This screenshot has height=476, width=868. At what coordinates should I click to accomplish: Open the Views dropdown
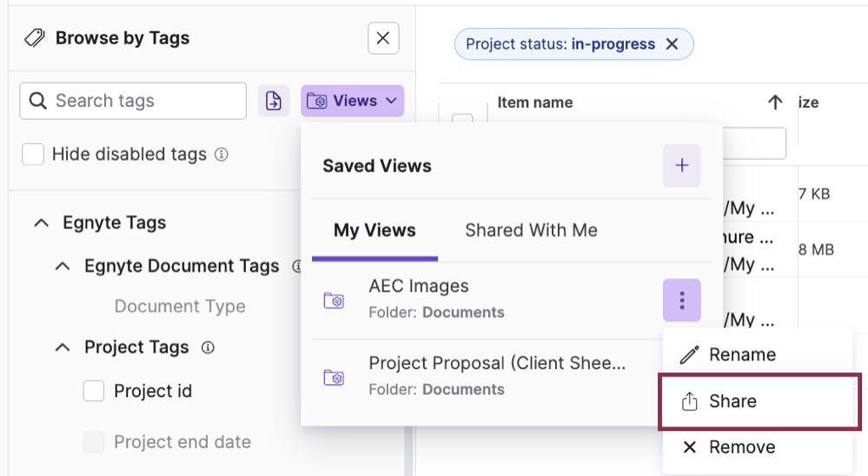(352, 101)
